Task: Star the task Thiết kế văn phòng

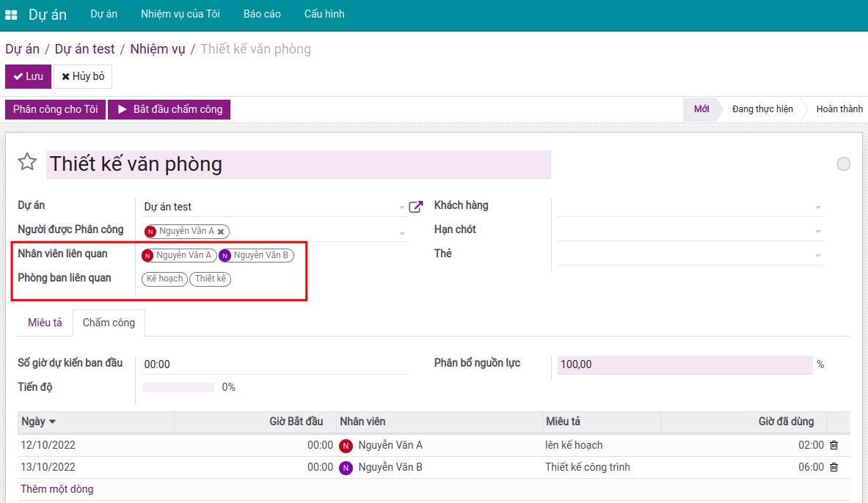Action: point(27,162)
